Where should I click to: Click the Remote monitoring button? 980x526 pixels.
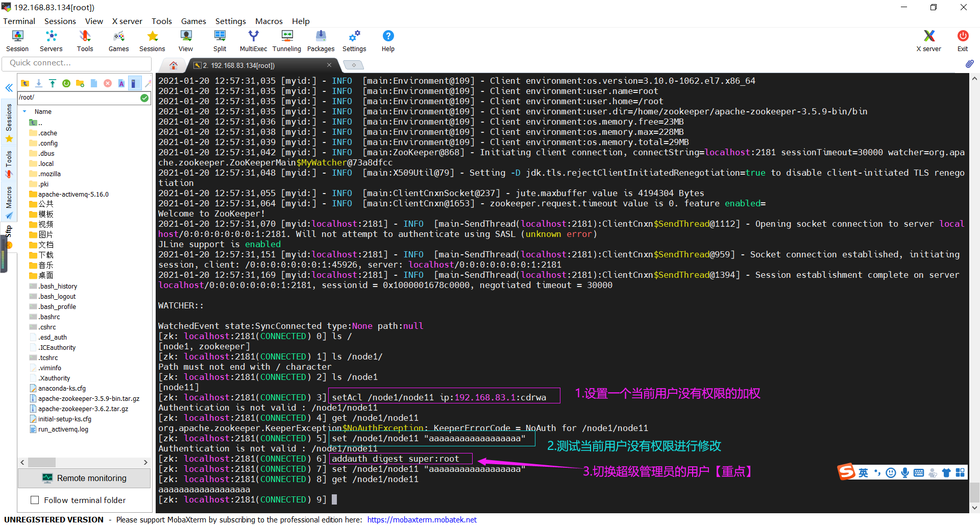pyautogui.click(x=84, y=478)
